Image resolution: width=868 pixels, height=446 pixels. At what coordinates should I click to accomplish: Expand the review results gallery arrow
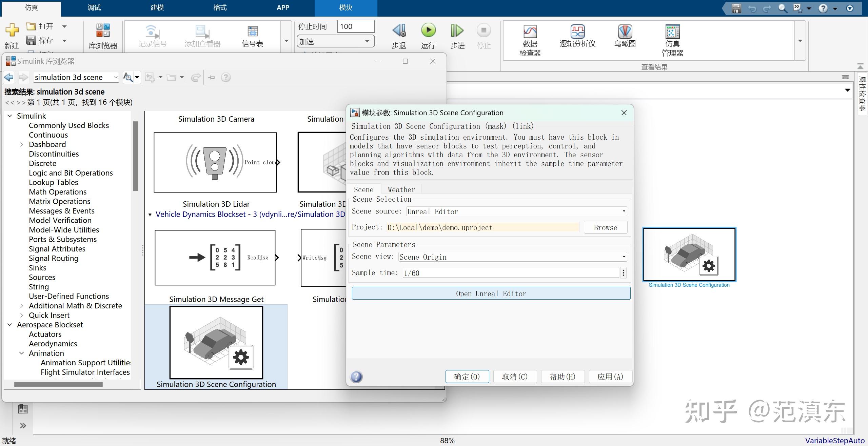coord(800,41)
